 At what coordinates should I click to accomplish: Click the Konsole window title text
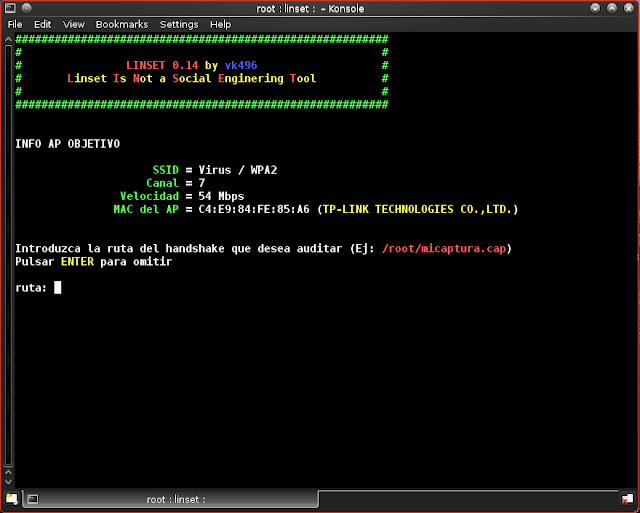pos(321,8)
